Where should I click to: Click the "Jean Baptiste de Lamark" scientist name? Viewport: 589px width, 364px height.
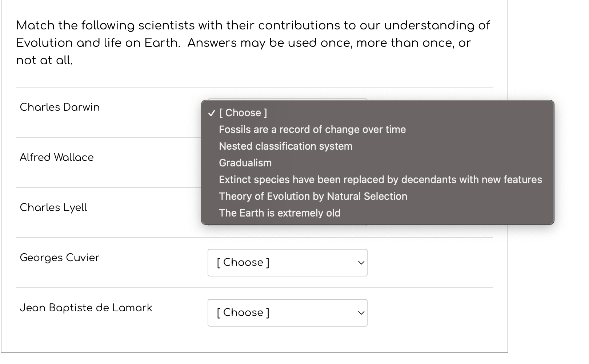pyautogui.click(x=86, y=308)
